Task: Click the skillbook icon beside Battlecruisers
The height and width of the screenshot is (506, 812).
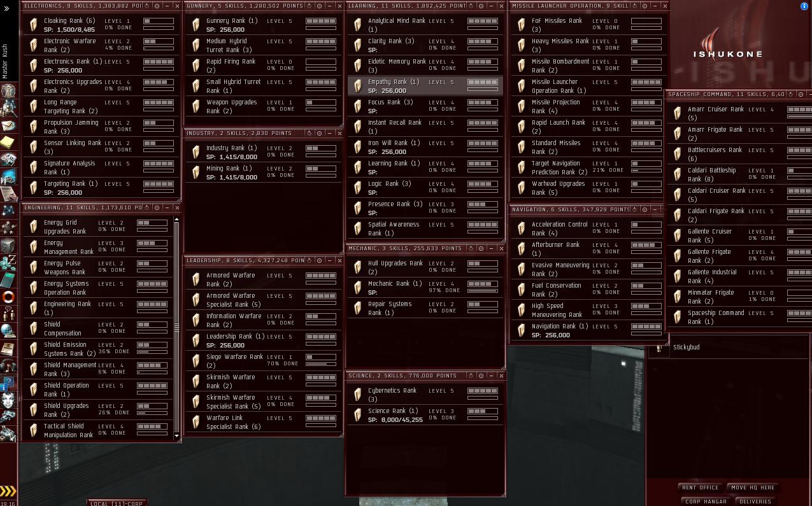Action: [x=678, y=154]
